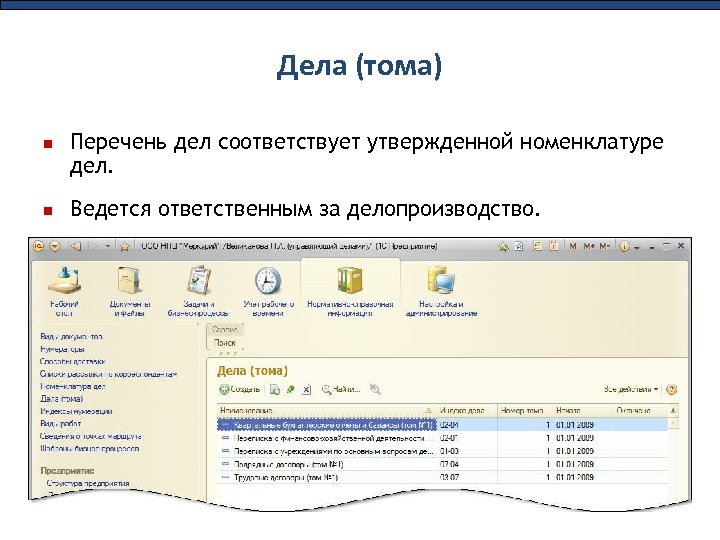Select row Трудовые договоры (том №1)
720x540 pixels.
point(443,478)
